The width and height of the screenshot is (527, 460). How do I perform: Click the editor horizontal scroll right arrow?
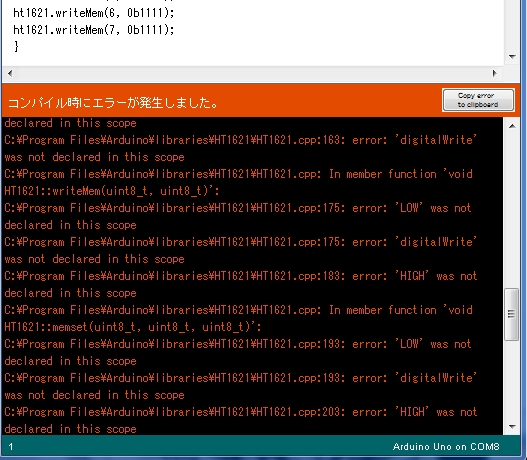[494, 73]
